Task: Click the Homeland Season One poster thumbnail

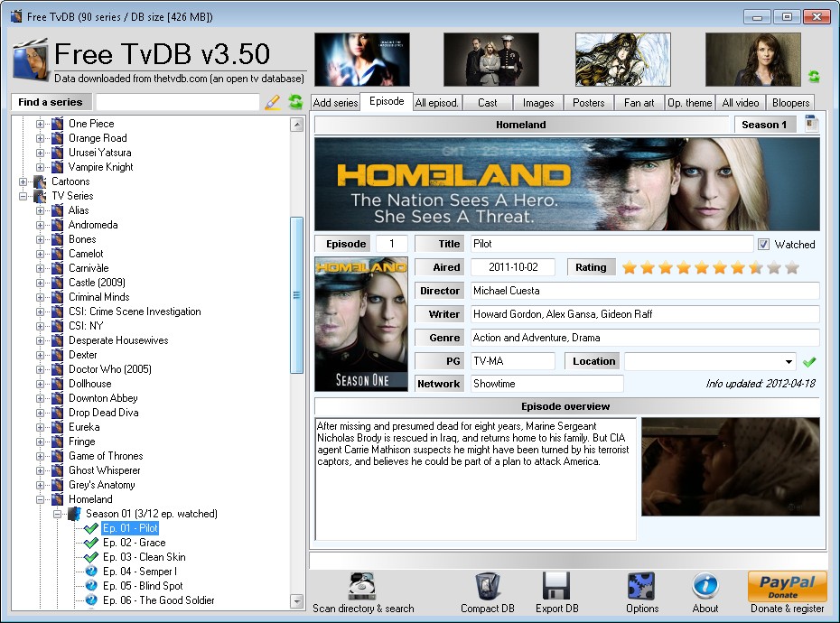Action: [361, 324]
